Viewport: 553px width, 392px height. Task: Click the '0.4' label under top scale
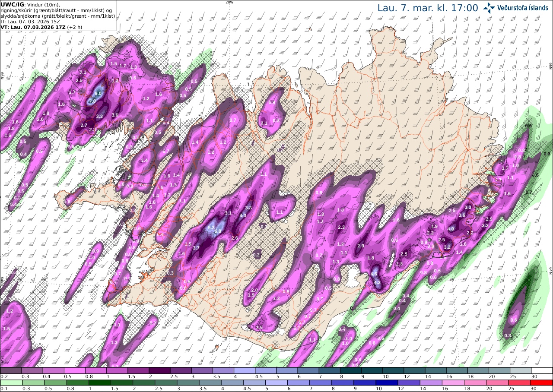click(x=46, y=376)
